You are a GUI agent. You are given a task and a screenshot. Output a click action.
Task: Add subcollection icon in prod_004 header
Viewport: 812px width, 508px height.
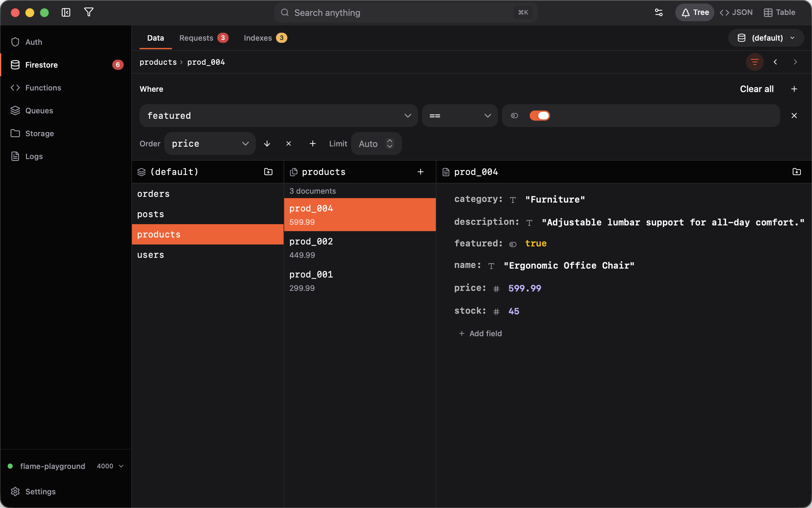click(x=796, y=172)
